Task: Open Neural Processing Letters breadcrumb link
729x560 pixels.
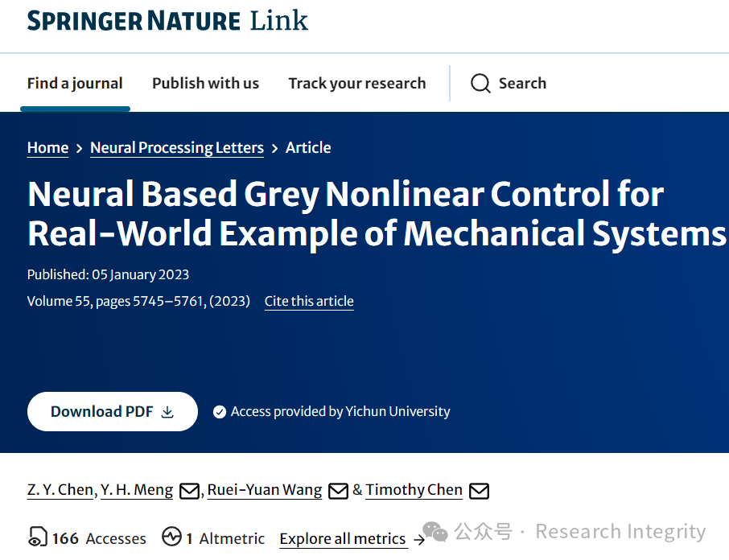Action: 177,148
